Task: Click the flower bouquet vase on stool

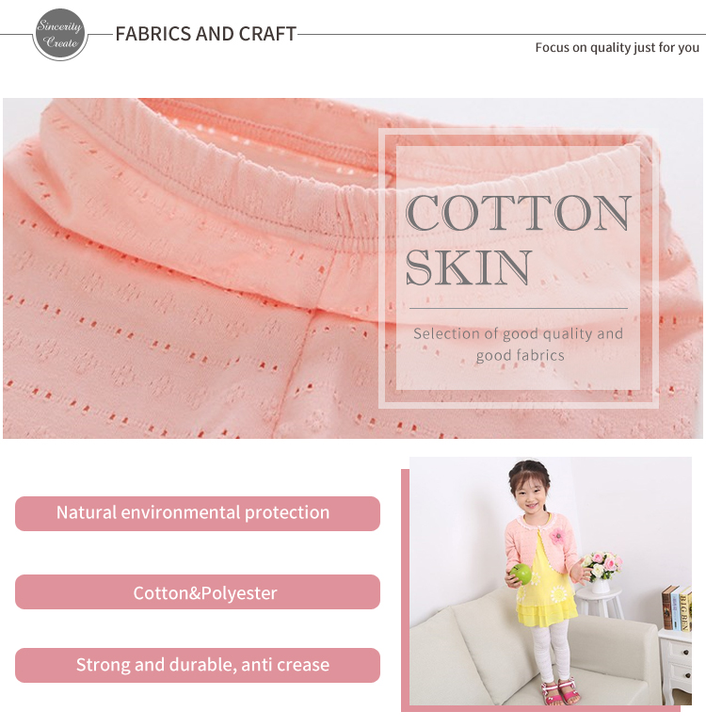Action: (x=602, y=572)
